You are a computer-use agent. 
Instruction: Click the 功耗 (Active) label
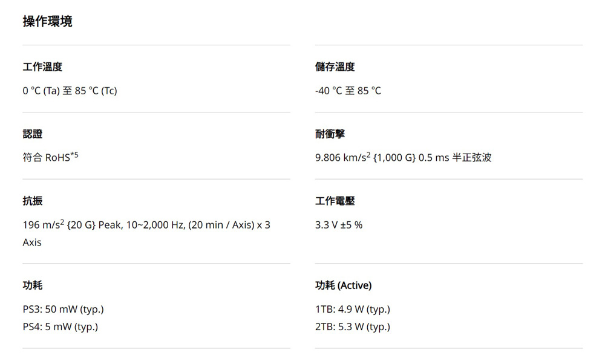344,285
